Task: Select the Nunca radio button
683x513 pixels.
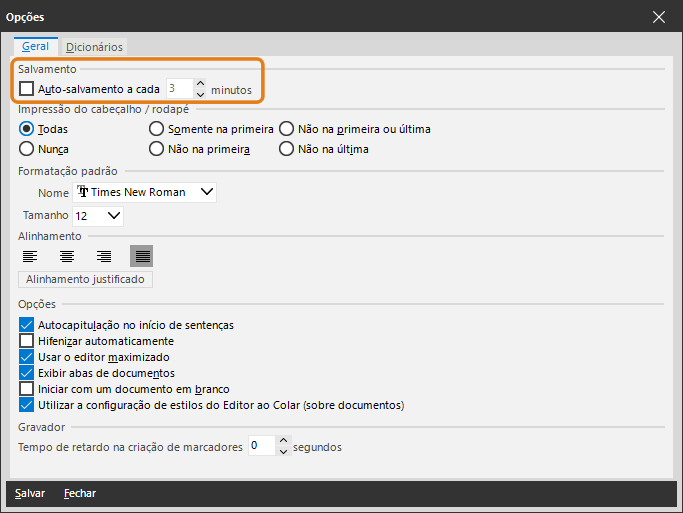Action: coord(27,149)
